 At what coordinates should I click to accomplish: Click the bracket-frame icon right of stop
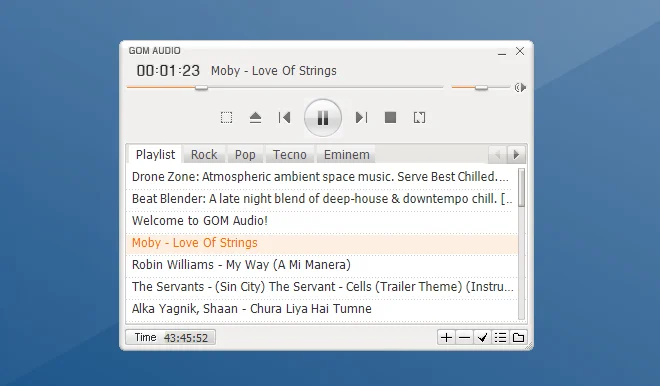coord(419,117)
